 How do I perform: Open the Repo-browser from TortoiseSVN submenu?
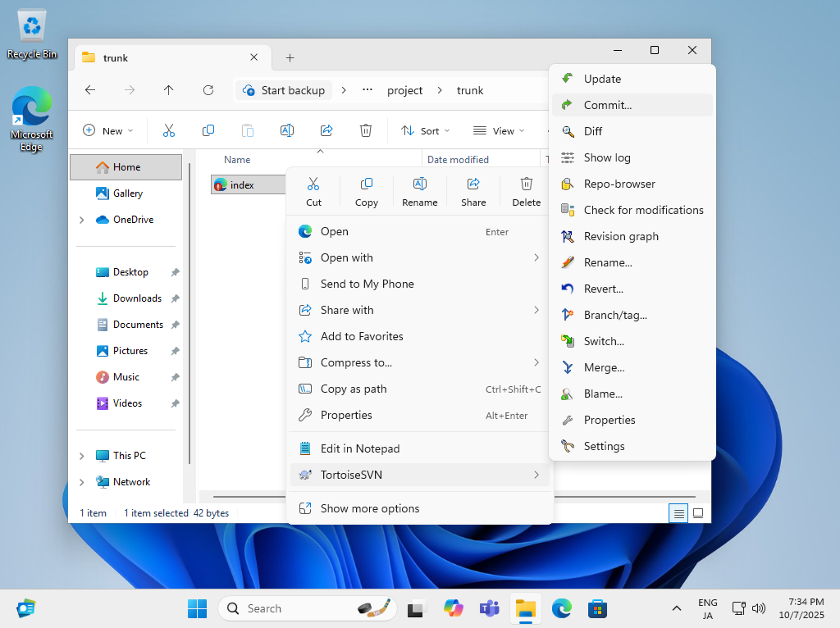pos(619,184)
